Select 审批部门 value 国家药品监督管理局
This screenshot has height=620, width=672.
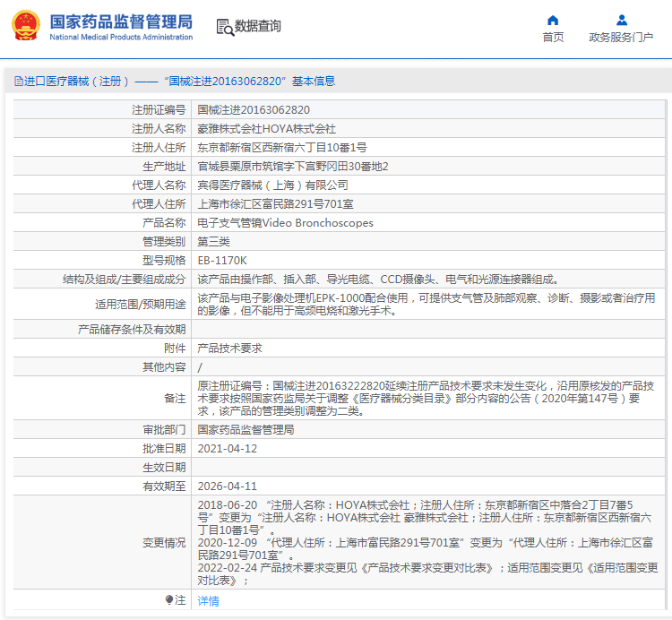pyautogui.click(x=246, y=430)
